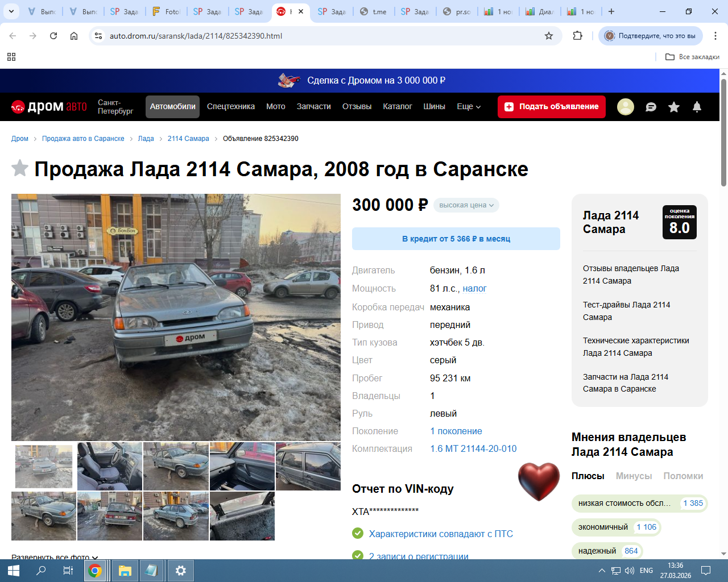Switch to the Поломки tab
This screenshot has width=728, height=582.
coord(683,476)
